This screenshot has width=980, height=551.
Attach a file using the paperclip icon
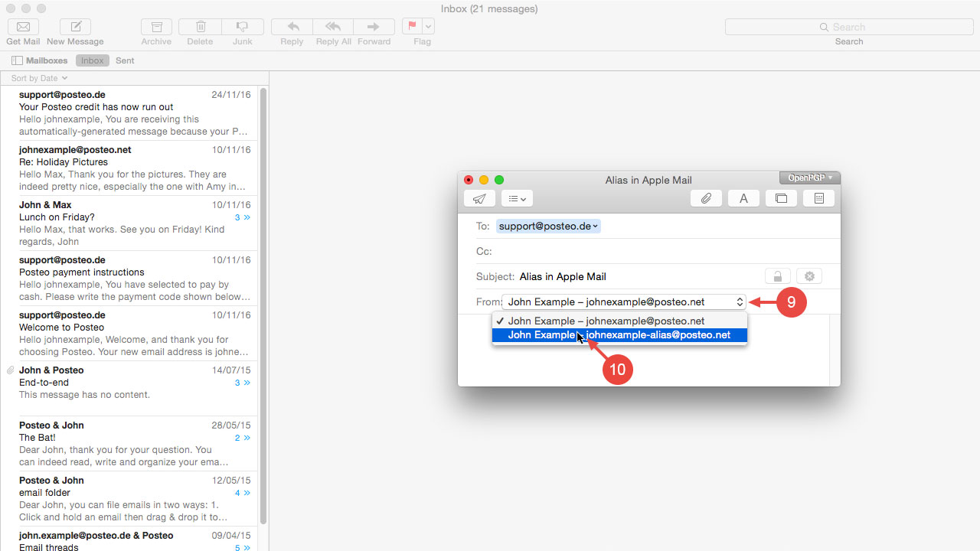click(x=705, y=198)
